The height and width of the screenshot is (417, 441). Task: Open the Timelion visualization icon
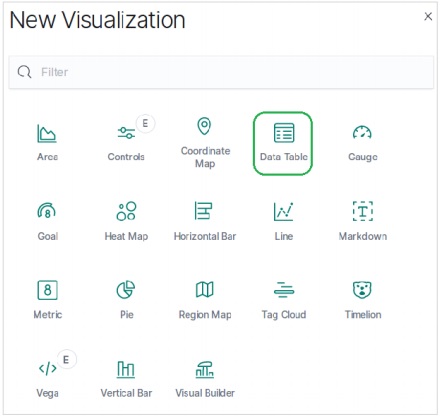pyautogui.click(x=362, y=290)
